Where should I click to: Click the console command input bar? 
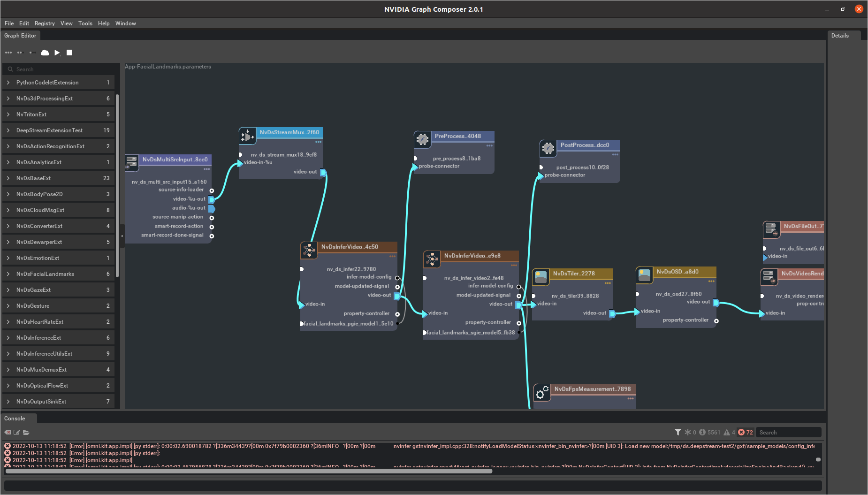413,486
